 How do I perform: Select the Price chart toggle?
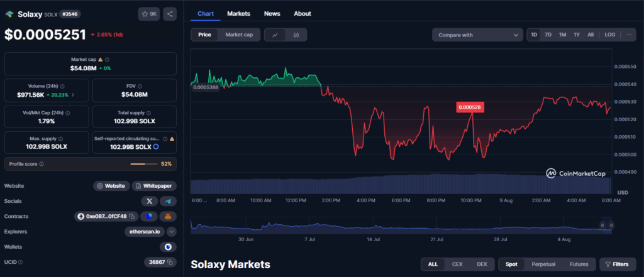[204, 35]
